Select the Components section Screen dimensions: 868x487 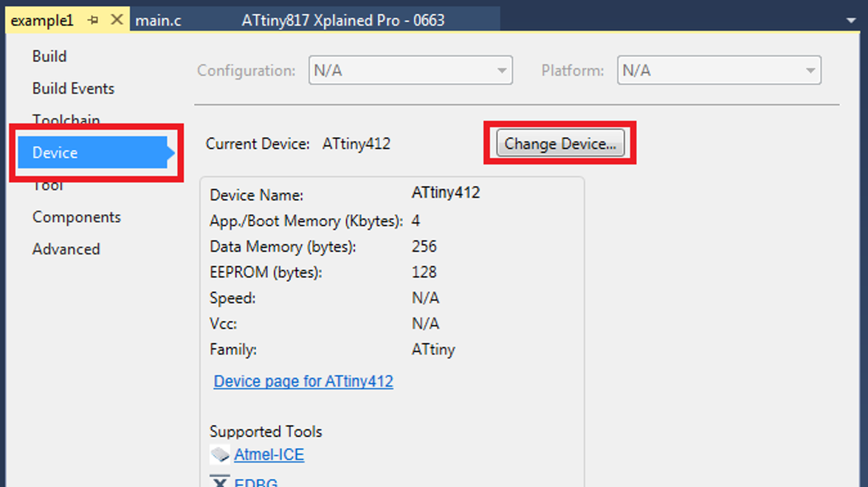point(77,217)
